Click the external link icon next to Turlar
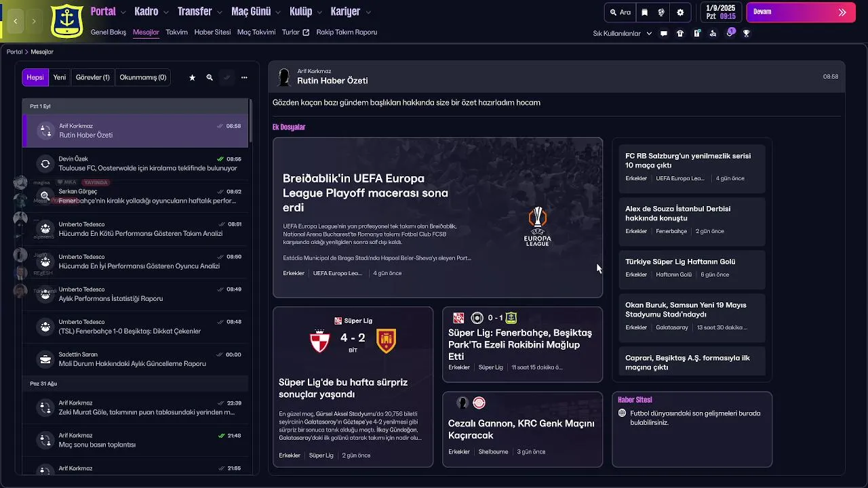Screen dimensions: 868x488 (306, 33)
